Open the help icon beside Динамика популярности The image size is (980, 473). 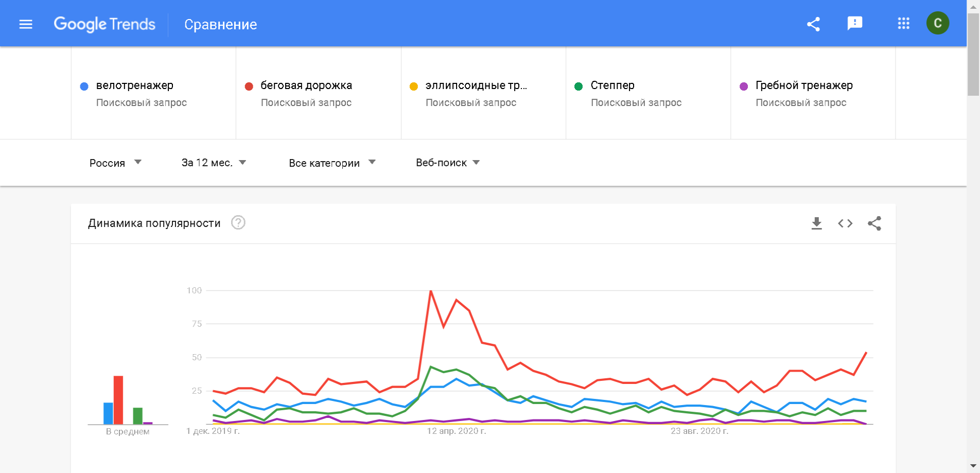[238, 223]
